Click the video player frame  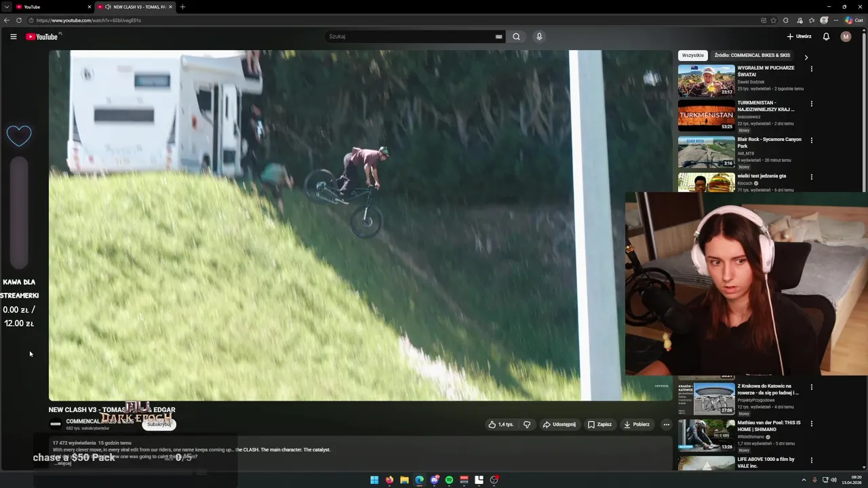[360, 225]
